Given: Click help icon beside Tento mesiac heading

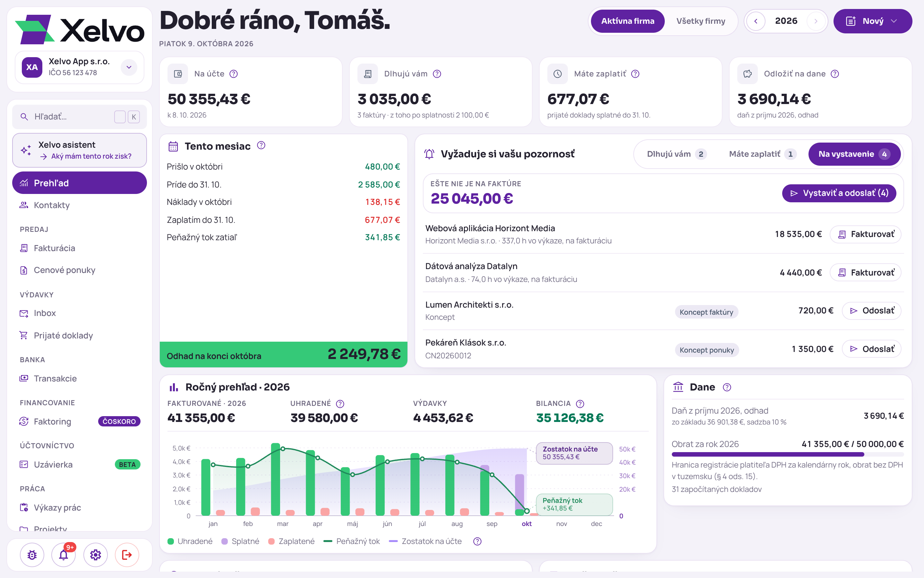Looking at the screenshot, I should (261, 145).
